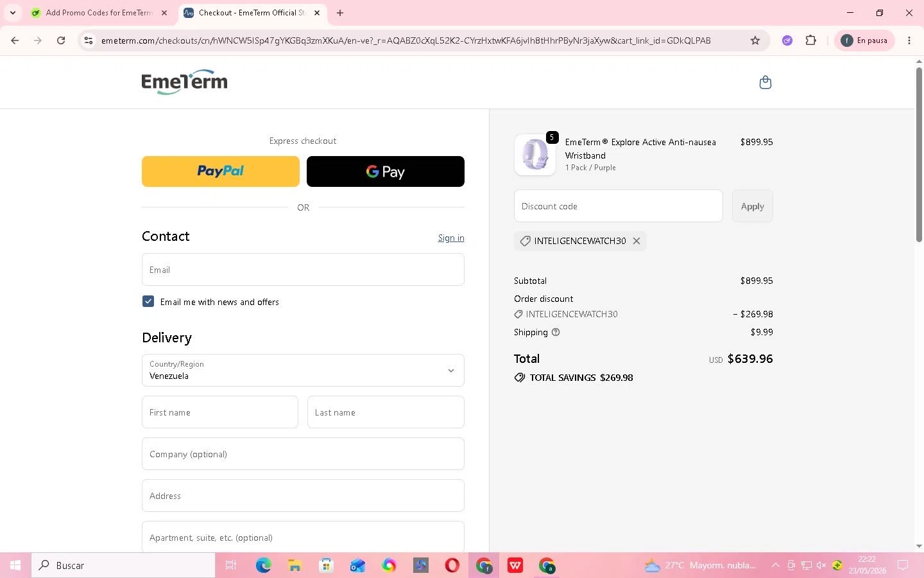Launch Microsoft Edge from the taskbar

[264, 565]
